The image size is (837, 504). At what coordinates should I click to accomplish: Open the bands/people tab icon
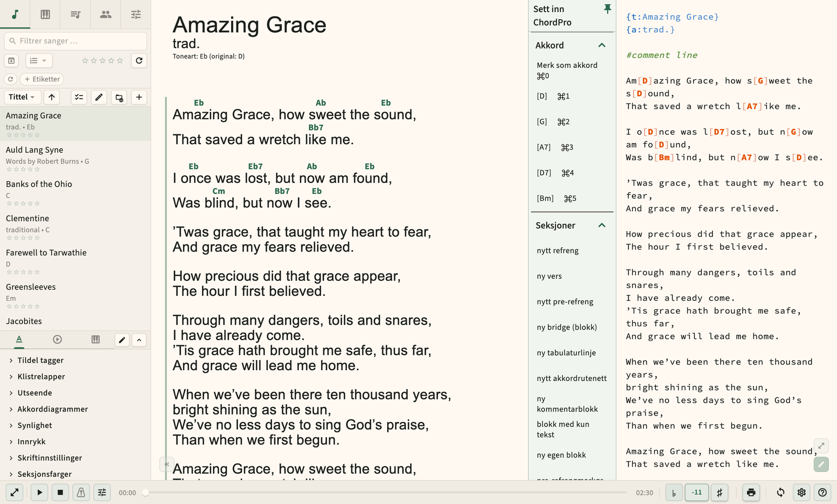[x=106, y=14]
